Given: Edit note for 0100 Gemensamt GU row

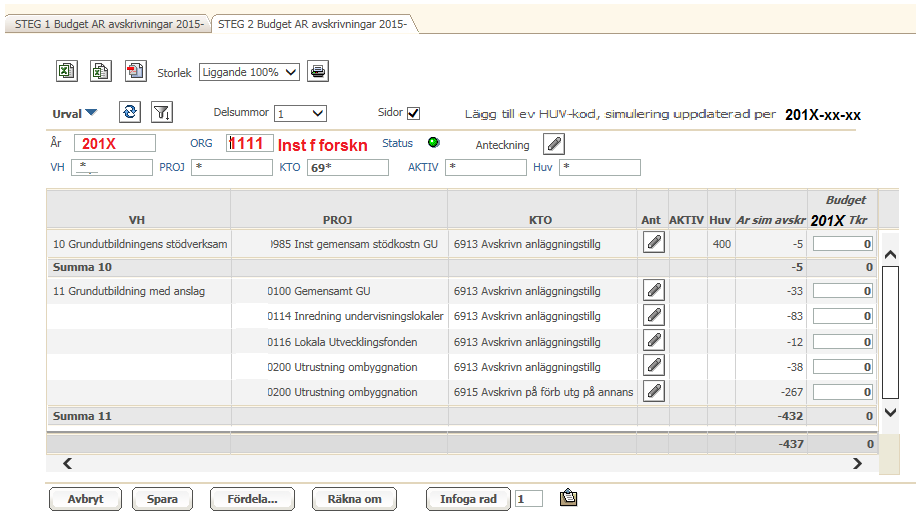Looking at the screenshot, I should (x=654, y=289).
